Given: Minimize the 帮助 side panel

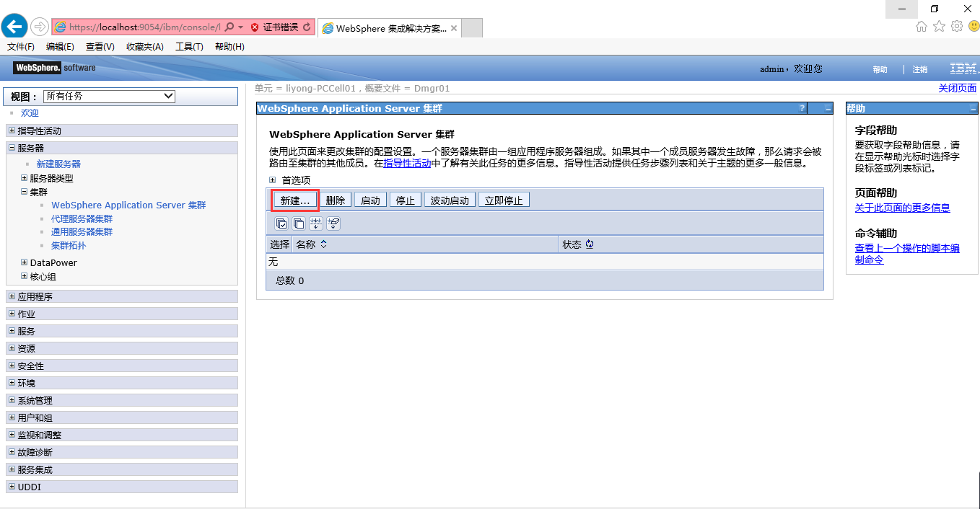Looking at the screenshot, I should (x=973, y=109).
